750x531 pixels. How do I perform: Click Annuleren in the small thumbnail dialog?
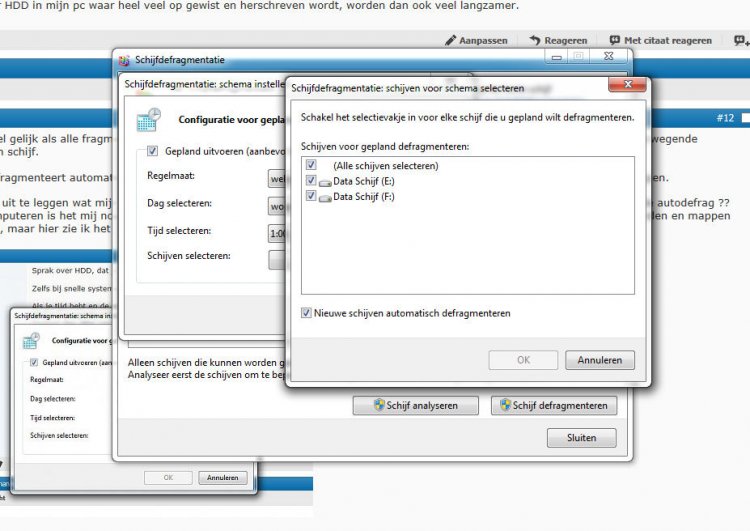coord(223,477)
